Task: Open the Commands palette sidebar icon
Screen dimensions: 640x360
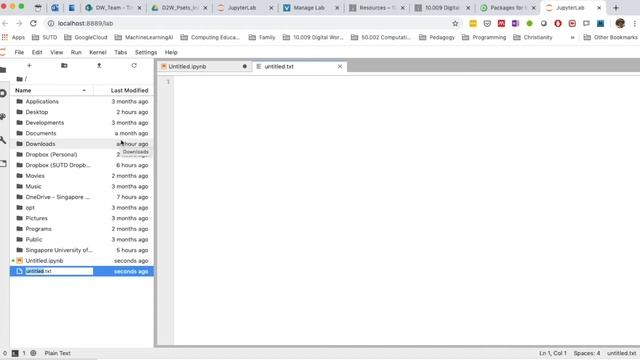Action: click(x=3, y=116)
